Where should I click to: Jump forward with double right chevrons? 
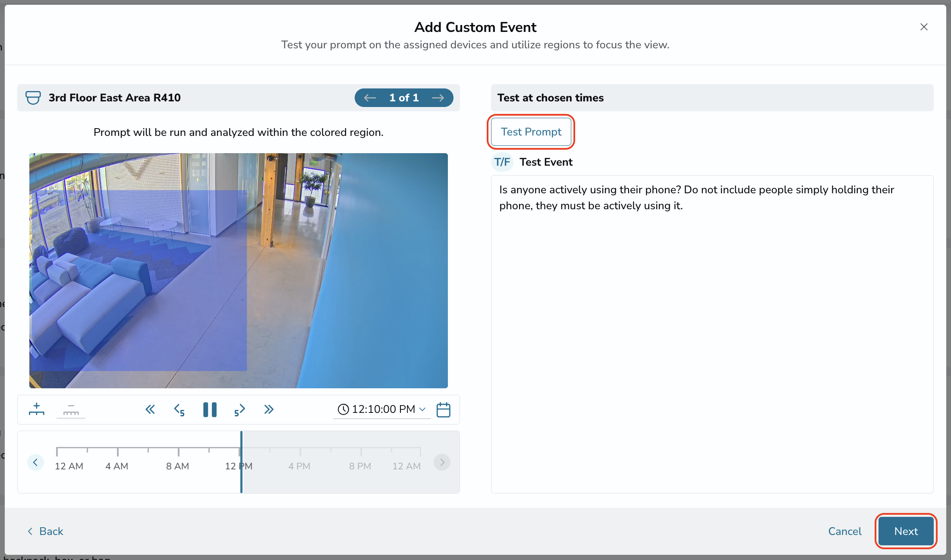[269, 409]
